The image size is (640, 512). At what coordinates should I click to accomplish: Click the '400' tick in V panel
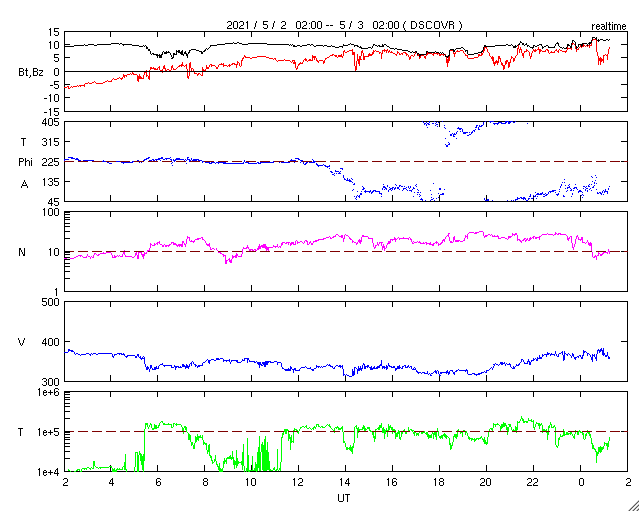pos(51,342)
